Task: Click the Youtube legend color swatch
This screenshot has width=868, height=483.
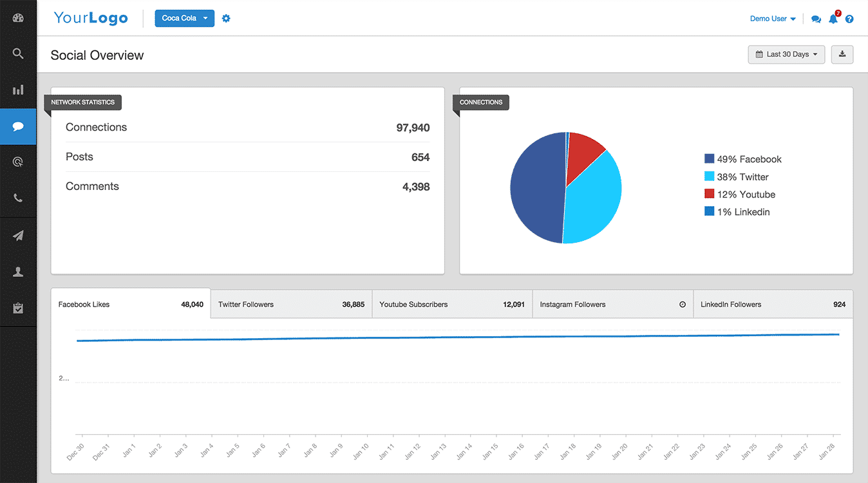Action: tap(710, 194)
